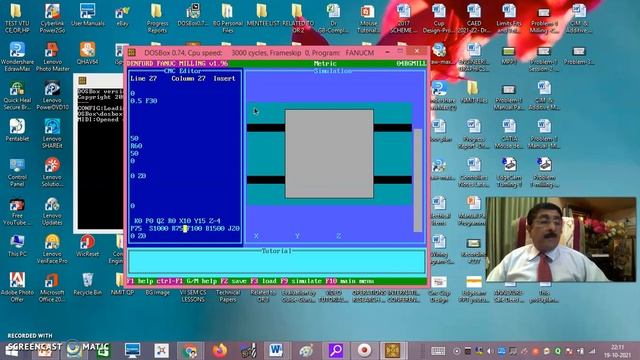Screen dimensions: 640x360
Task: Open the WicReset shortcut
Action: [87, 246]
